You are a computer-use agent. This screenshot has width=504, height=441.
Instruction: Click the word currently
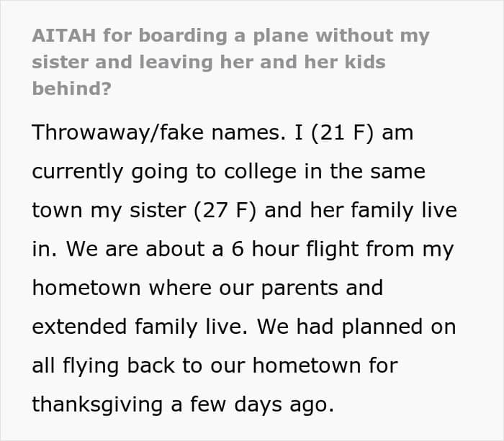click(78, 172)
